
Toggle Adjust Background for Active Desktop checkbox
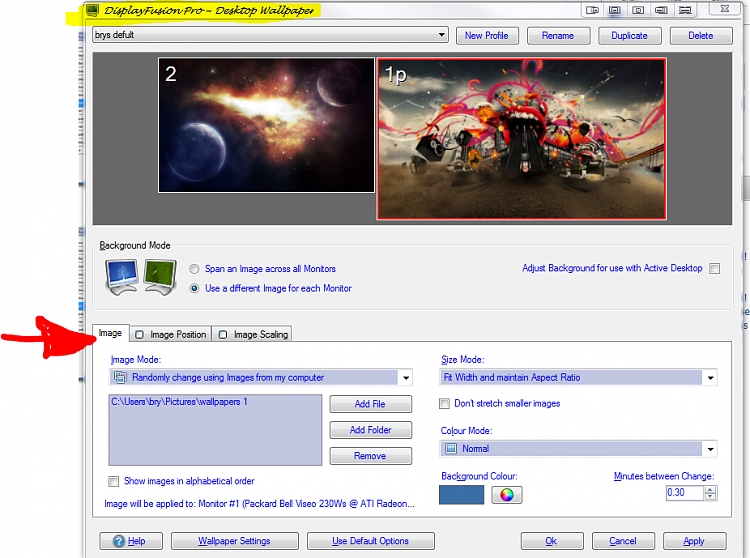(715, 269)
